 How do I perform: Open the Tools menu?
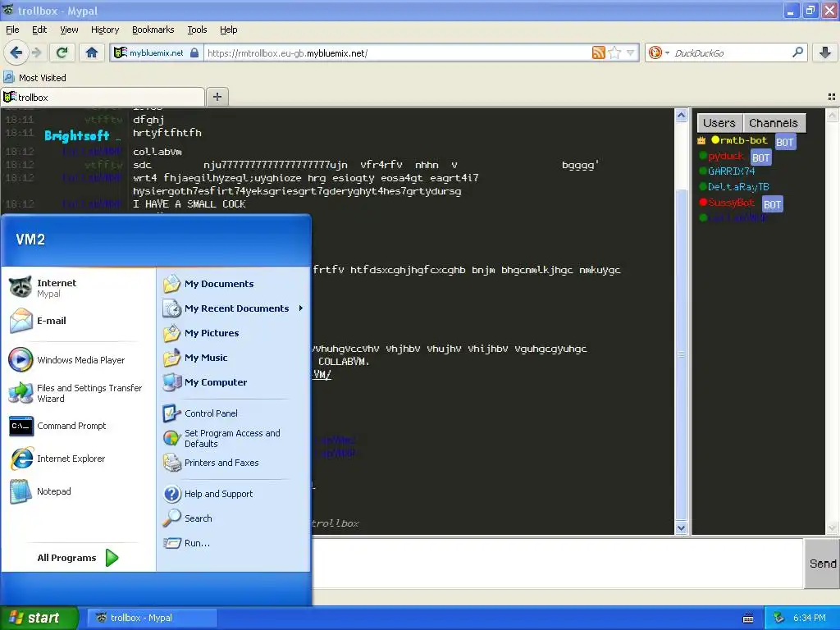(x=197, y=30)
